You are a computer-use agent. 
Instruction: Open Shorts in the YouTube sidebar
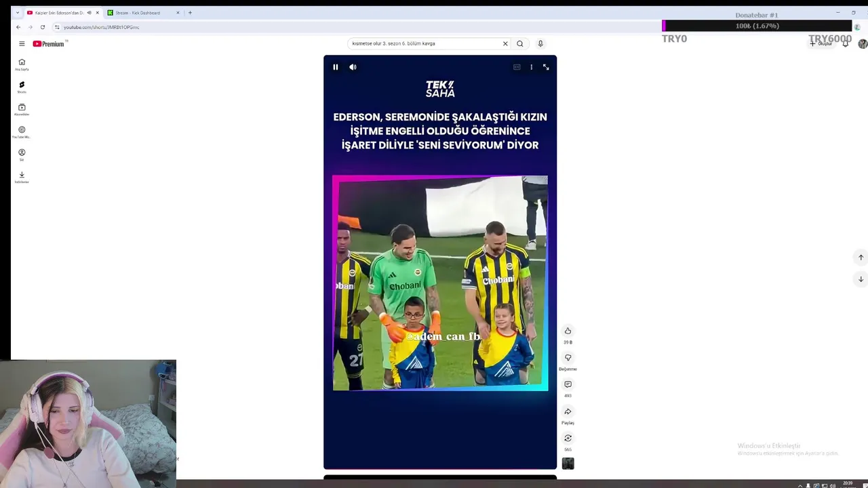coord(22,87)
